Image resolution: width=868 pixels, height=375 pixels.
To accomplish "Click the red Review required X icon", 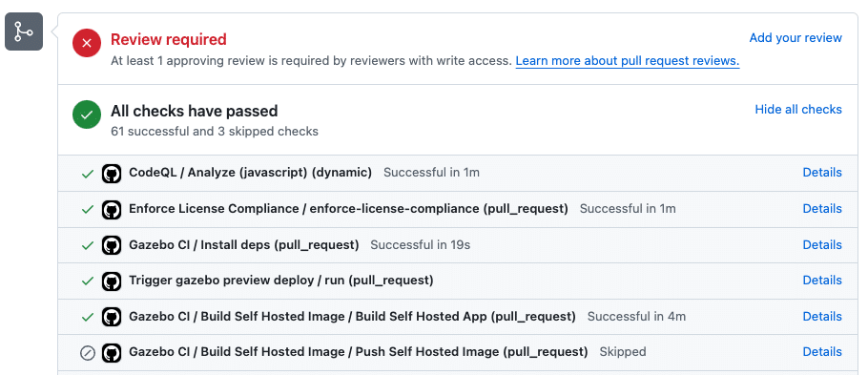I will [x=87, y=43].
